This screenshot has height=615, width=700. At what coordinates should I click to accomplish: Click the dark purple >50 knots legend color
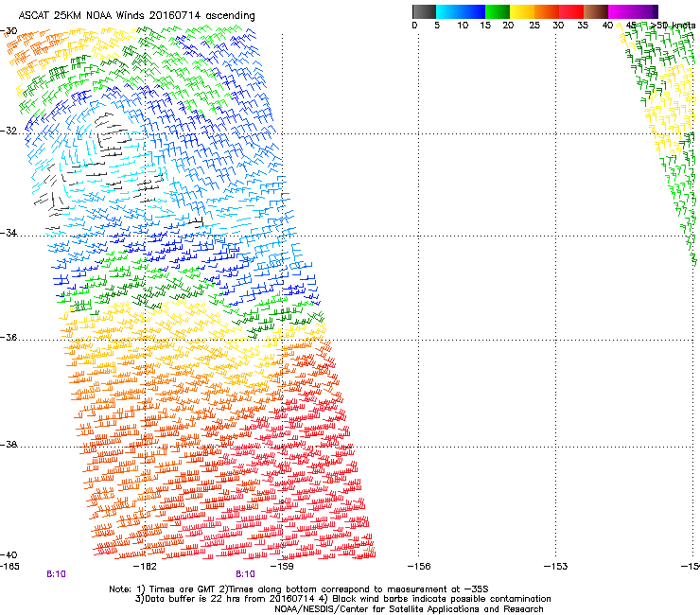click(x=656, y=11)
